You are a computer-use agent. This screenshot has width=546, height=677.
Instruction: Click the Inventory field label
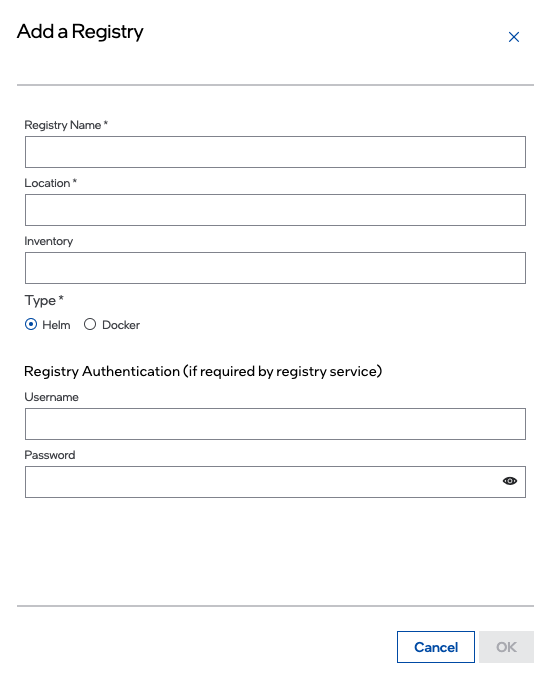49,241
